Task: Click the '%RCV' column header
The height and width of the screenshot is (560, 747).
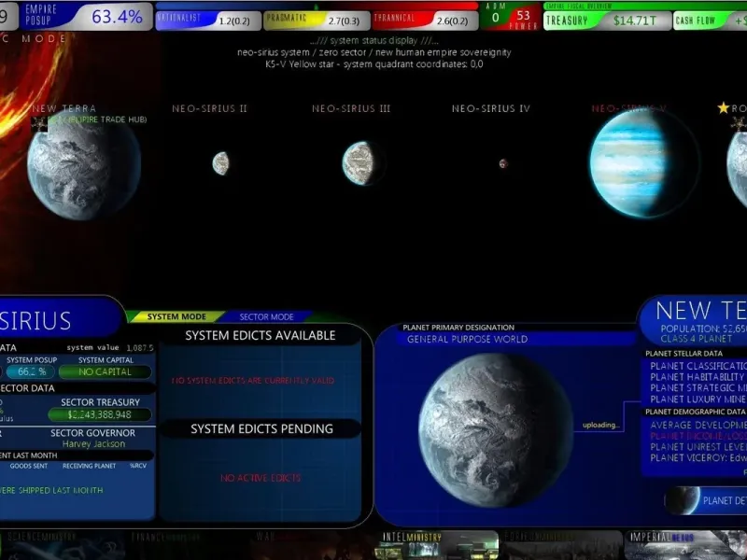Action: coord(138,466)
